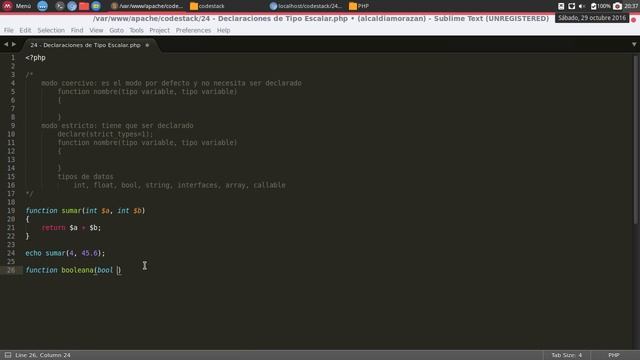Open the tab list dropdown arrow
Screen dimensions: 640x360
tap(634, 44)
